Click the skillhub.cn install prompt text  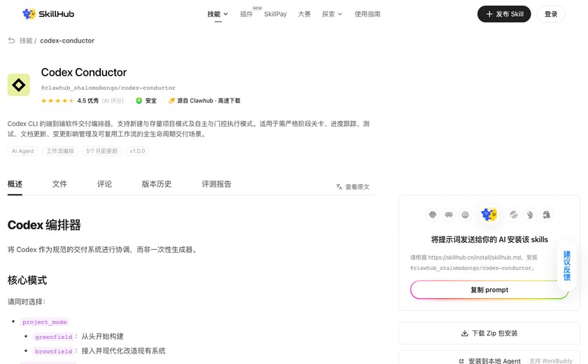coord(474,262)
